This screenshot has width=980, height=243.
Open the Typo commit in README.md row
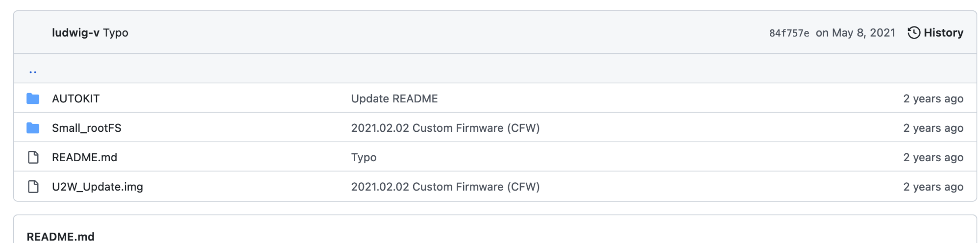pos(364,157)
